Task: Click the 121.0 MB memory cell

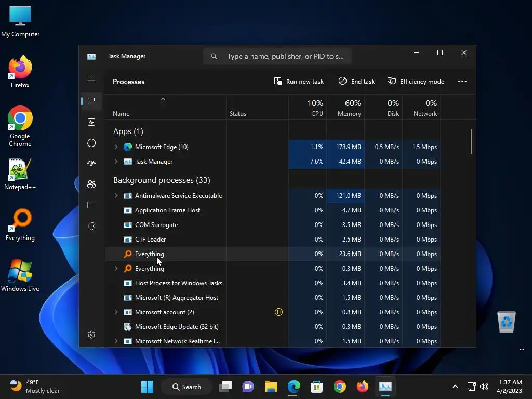Action: point(345,196)
